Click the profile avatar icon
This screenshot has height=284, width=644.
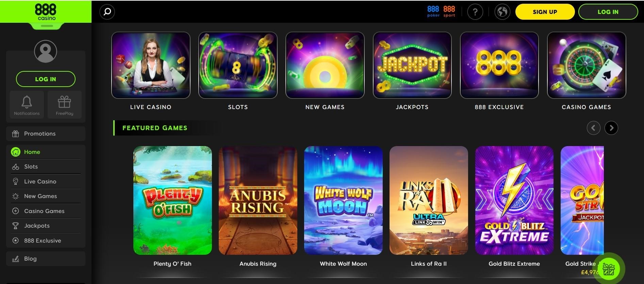click(x=46, y=51)
